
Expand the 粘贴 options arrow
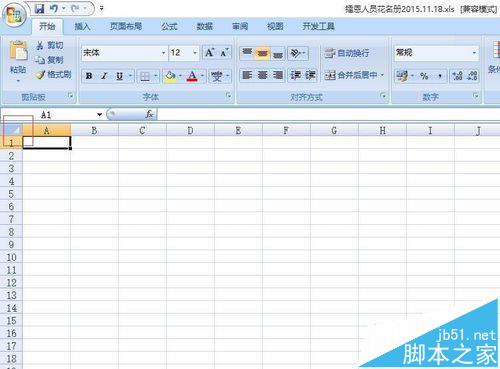pyautogui.click(x=18, y=80)
